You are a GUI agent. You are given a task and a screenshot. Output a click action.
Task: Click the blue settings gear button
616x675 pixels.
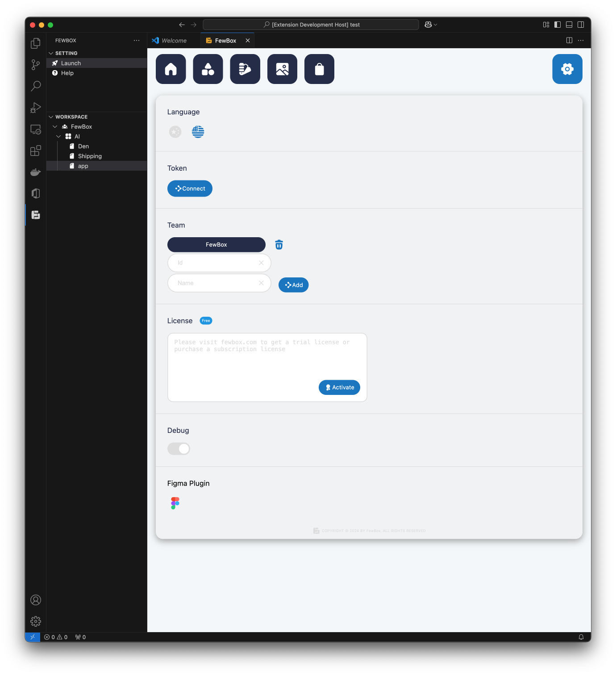pyautogui.click(x=567, y=69)
